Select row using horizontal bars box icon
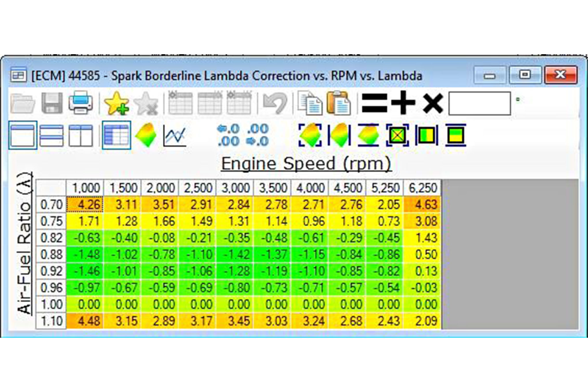This screenshot has width=588, height=392. (456, 135)
